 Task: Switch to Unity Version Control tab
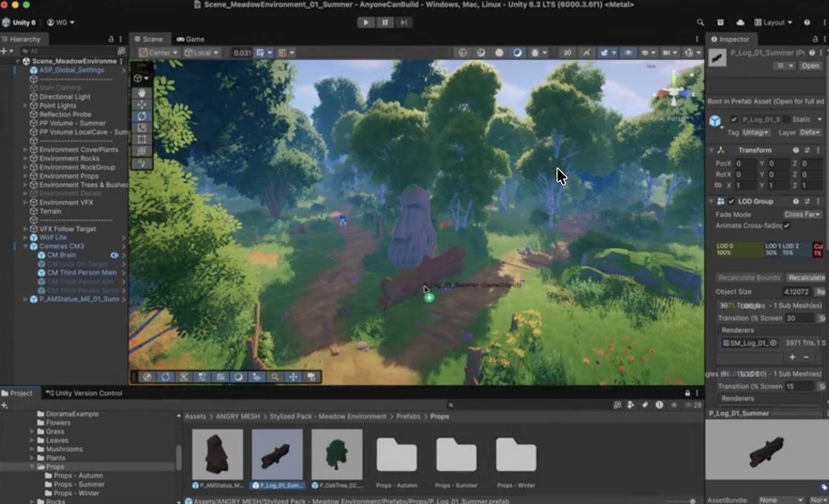tap(84, 393)
